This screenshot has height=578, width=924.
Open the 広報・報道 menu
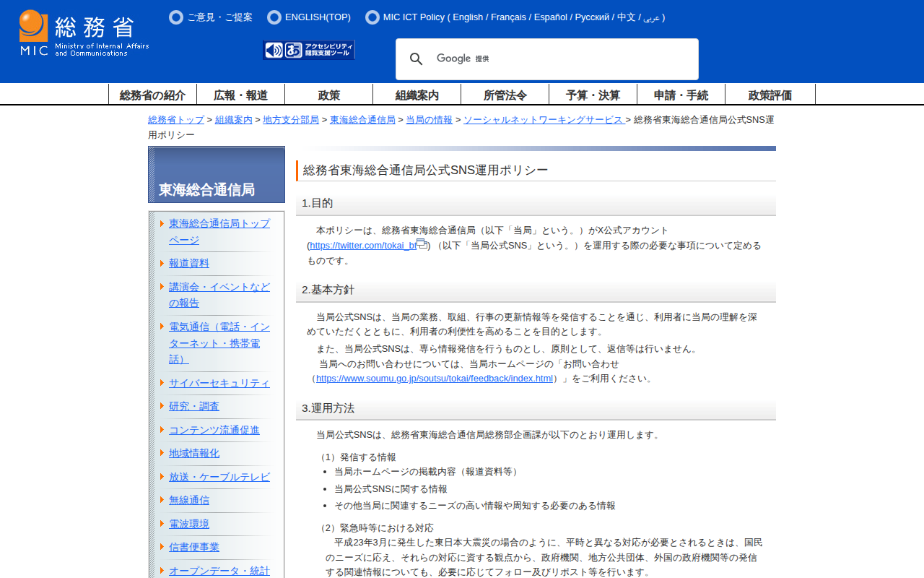pos(240,95)
